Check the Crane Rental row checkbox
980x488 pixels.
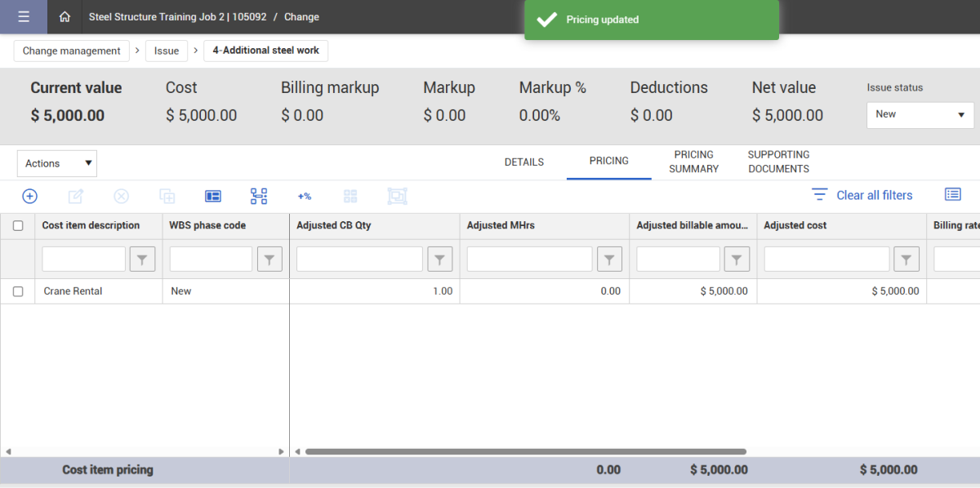coord(18,291)
